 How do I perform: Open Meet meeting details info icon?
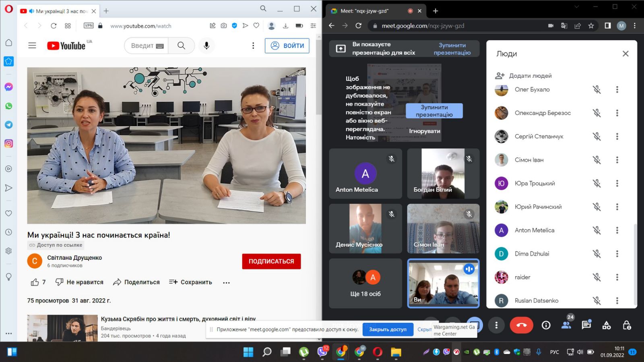[x=546, y=325]
